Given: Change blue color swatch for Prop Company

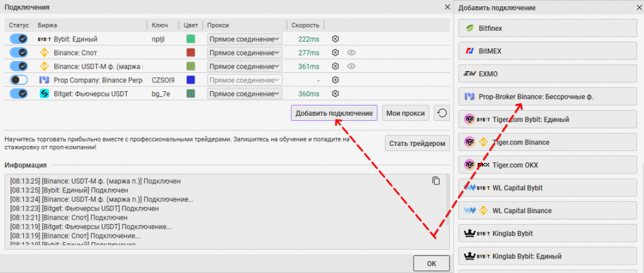Looking at the screenshot, I should click(191, 80).
